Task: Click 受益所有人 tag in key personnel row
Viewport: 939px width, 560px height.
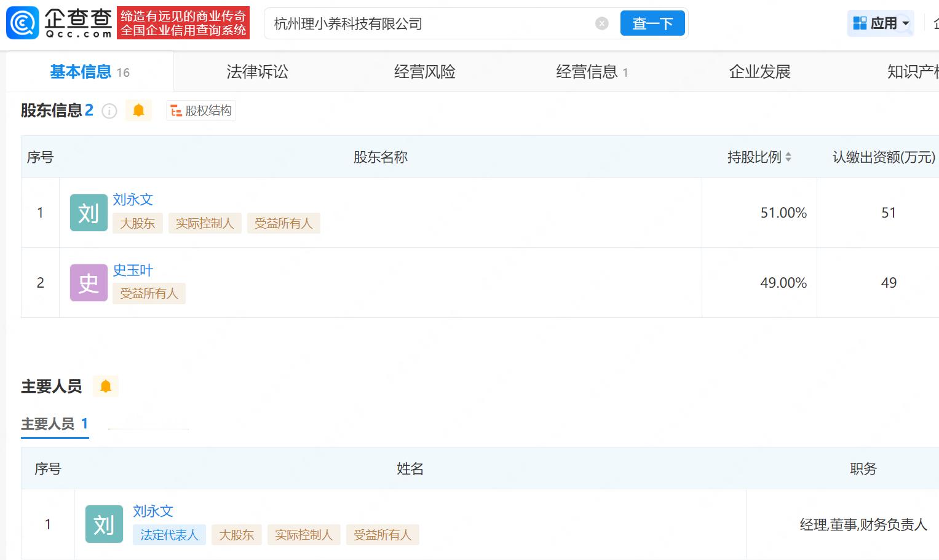Action: coord(382,535)
